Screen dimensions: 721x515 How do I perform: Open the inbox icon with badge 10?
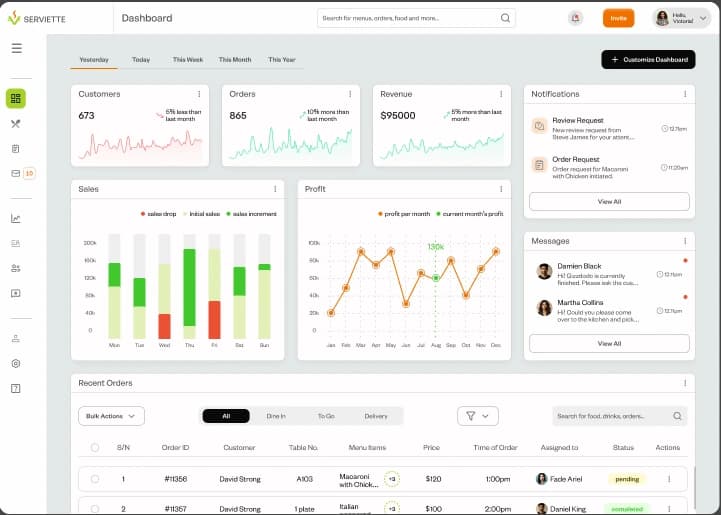16,173
